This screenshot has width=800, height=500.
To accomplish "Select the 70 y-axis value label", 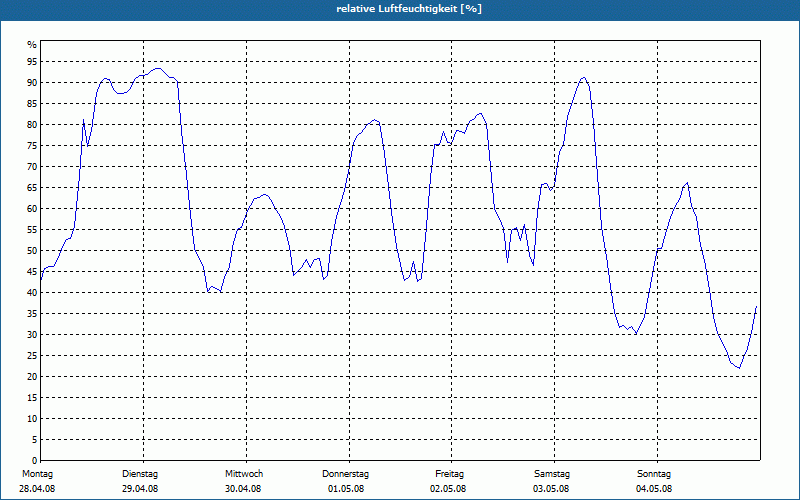I will point(32,167).
